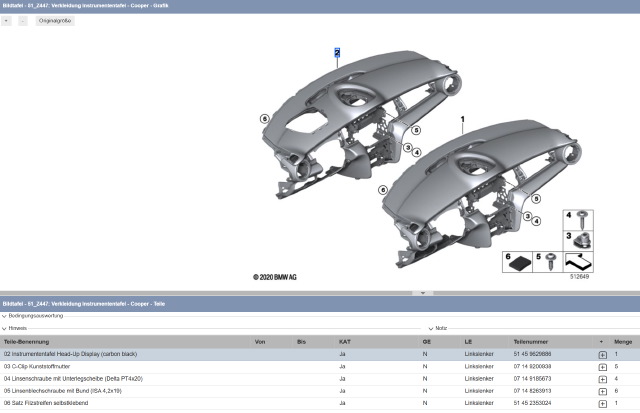Select legend box 5 showing the sheet-metal screw

click(548, 262)
